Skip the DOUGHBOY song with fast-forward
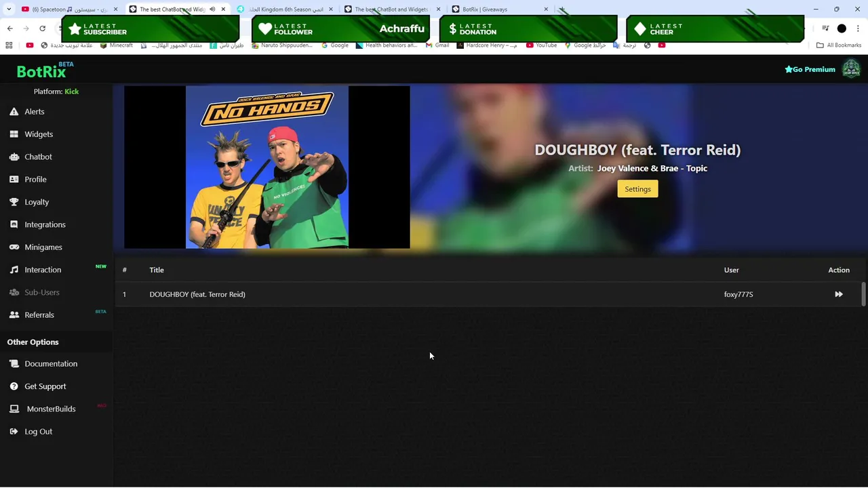Viewport: 868px width, 488px height. 839,294
